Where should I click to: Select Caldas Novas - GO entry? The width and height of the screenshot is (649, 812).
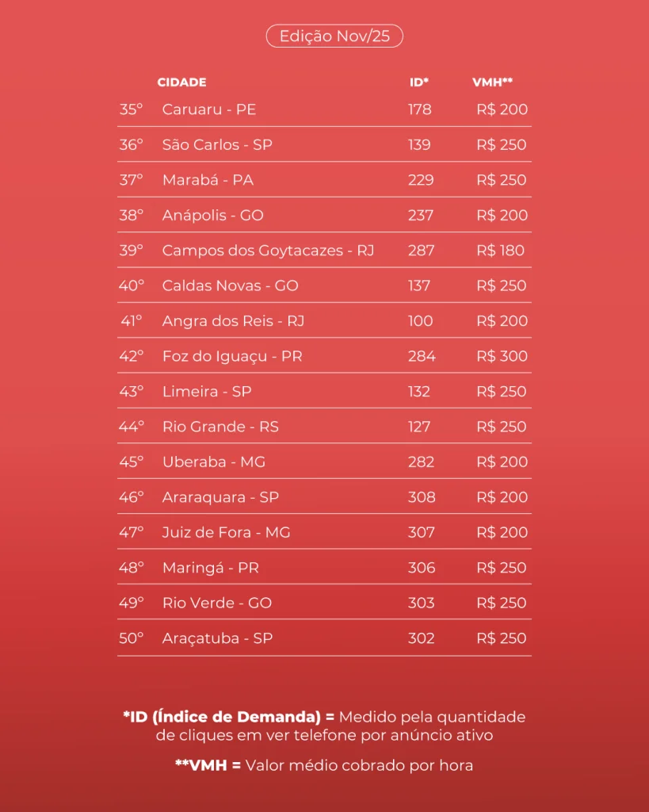(x=230, y=285)
